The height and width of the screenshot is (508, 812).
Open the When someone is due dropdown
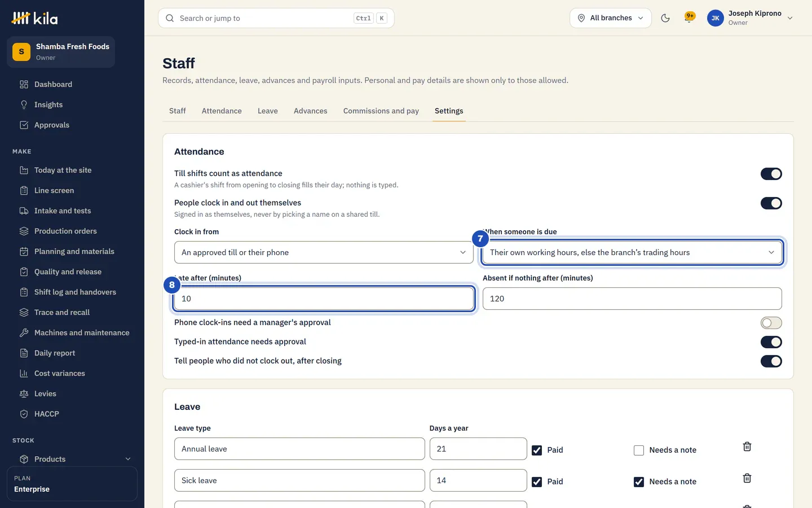pyautogui.click(x=632, y=252)
